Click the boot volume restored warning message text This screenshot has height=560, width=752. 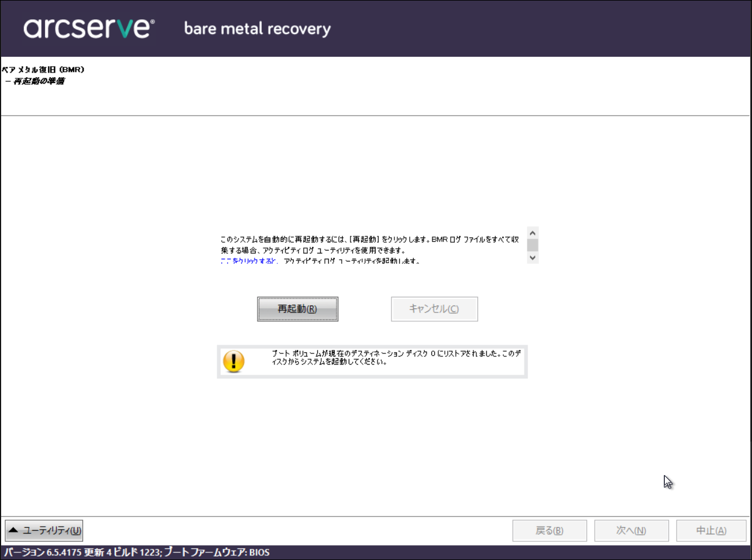(x=396, y=358)
